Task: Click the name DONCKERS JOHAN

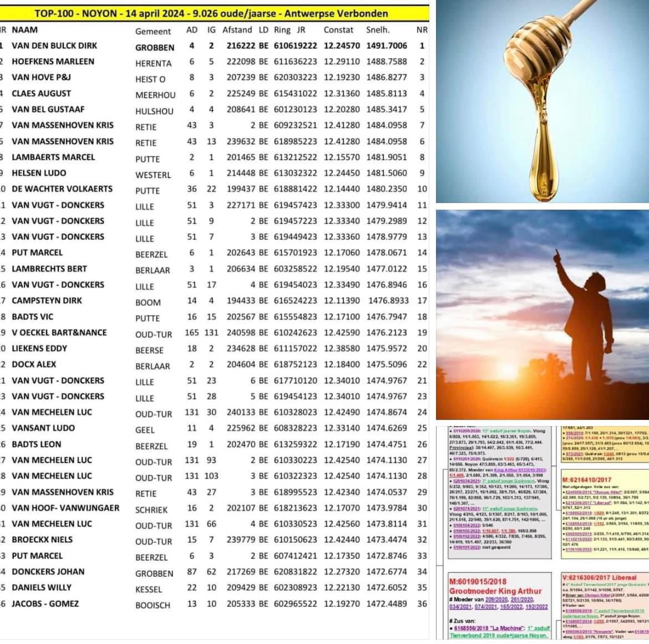Action: [x=48, y=571]
